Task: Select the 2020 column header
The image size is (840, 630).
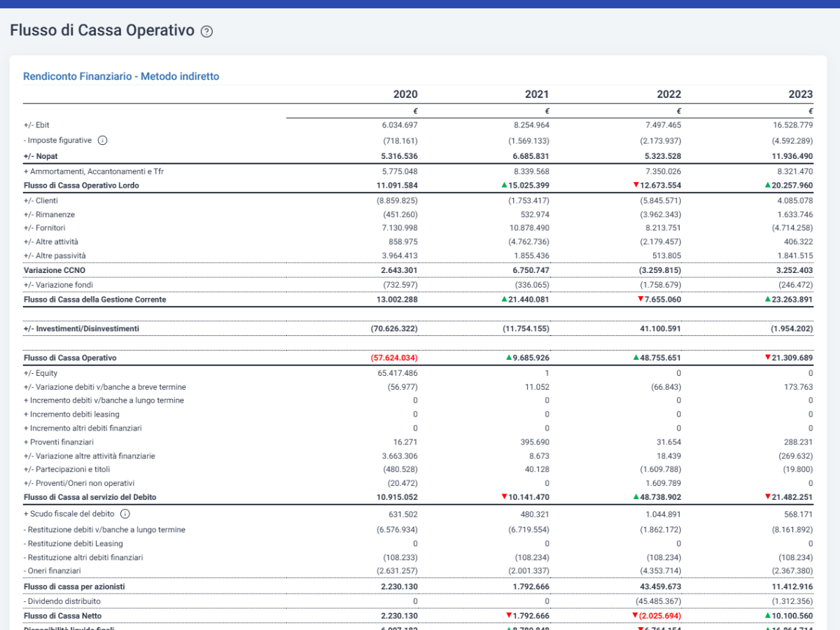Action: click(405, 94)
